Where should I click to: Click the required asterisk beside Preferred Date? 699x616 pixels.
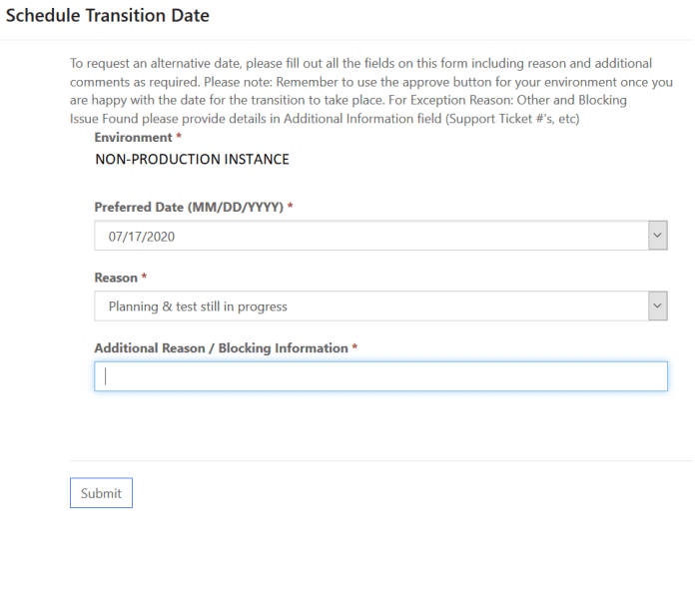pos(290,207)
